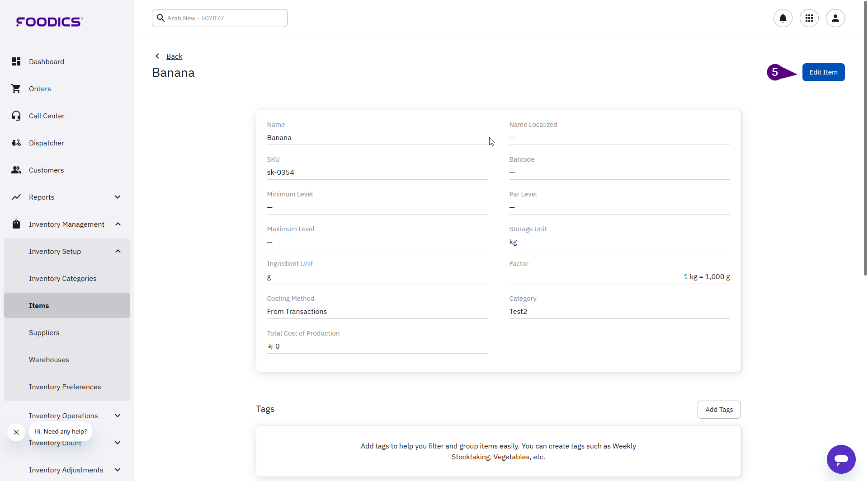Click the Orders cart icon
The width and height of the screenshot is (868, 481).
16,89
